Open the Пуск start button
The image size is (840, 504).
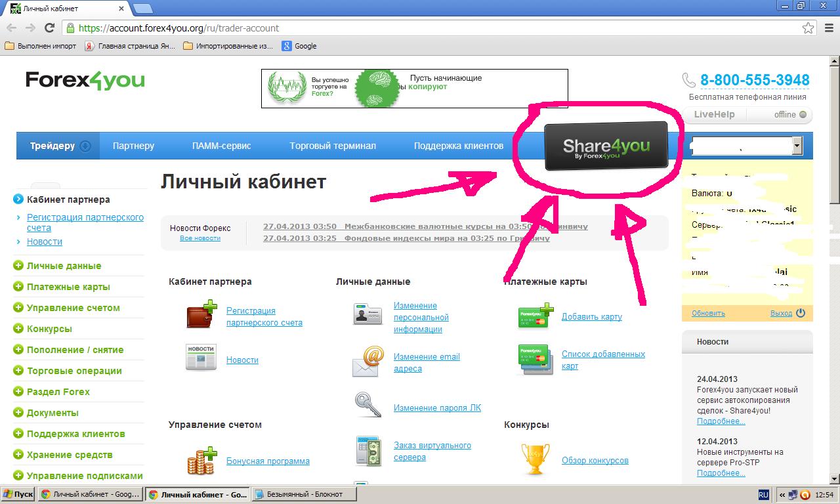pos(18,494)
